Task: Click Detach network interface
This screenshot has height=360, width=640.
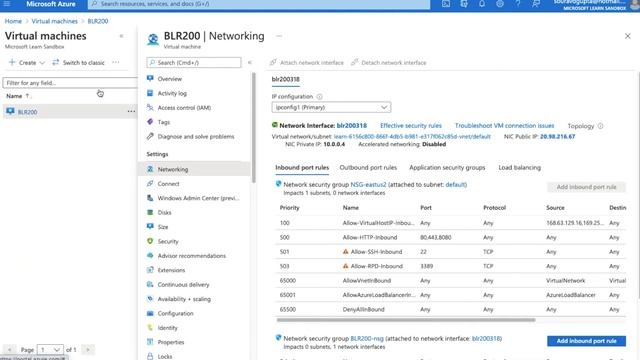Action: click(389, 62)
